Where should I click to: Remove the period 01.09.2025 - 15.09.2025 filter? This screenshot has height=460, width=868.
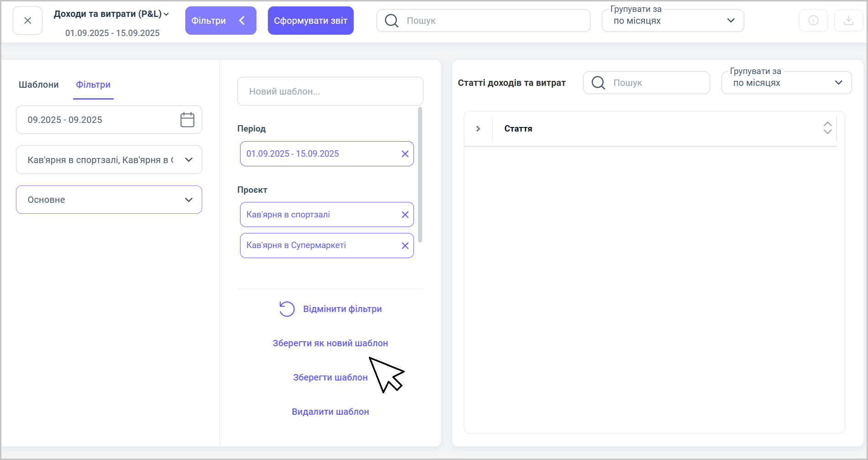(405, 154)
